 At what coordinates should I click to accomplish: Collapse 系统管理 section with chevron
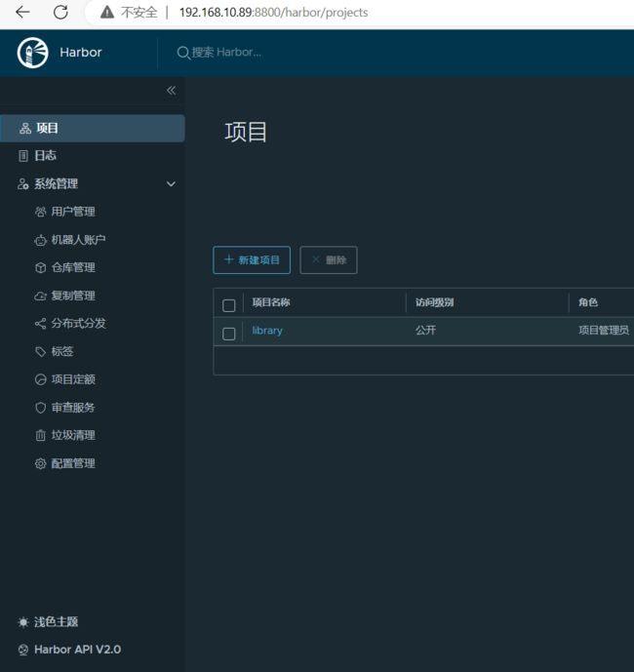pos(171,184)
